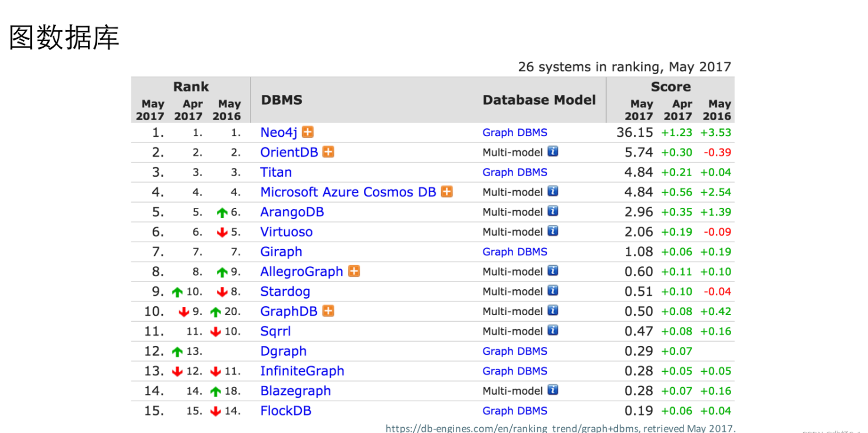Click the plus icon beside Microsoft Azure Cosmos DB
This screenshot has width=868, height=433.
point(447,191)
